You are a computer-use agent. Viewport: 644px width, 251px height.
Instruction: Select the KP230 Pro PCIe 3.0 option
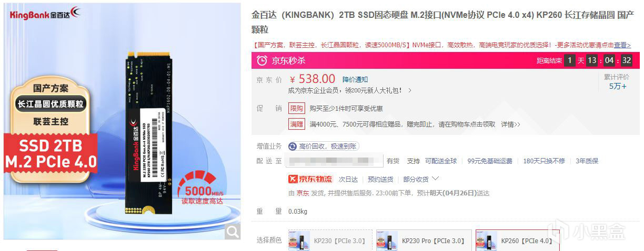coord(424,240)
